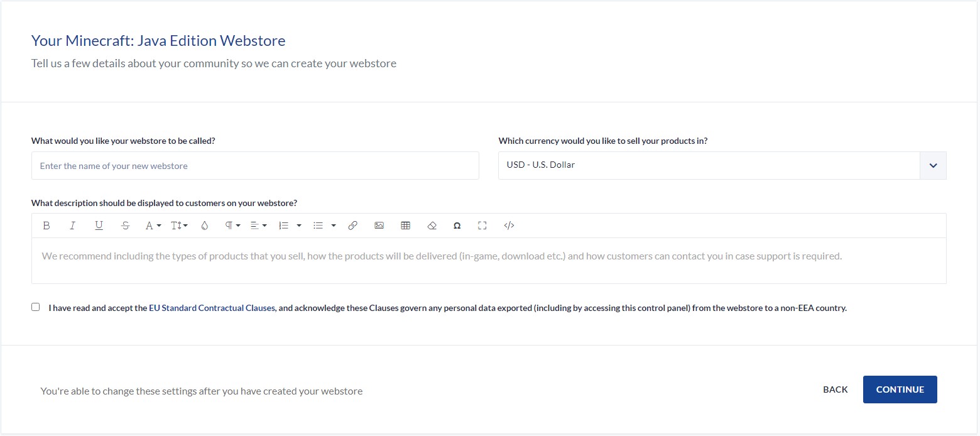
Task: Open the font size dropdown
Action: tap(179, 226)
